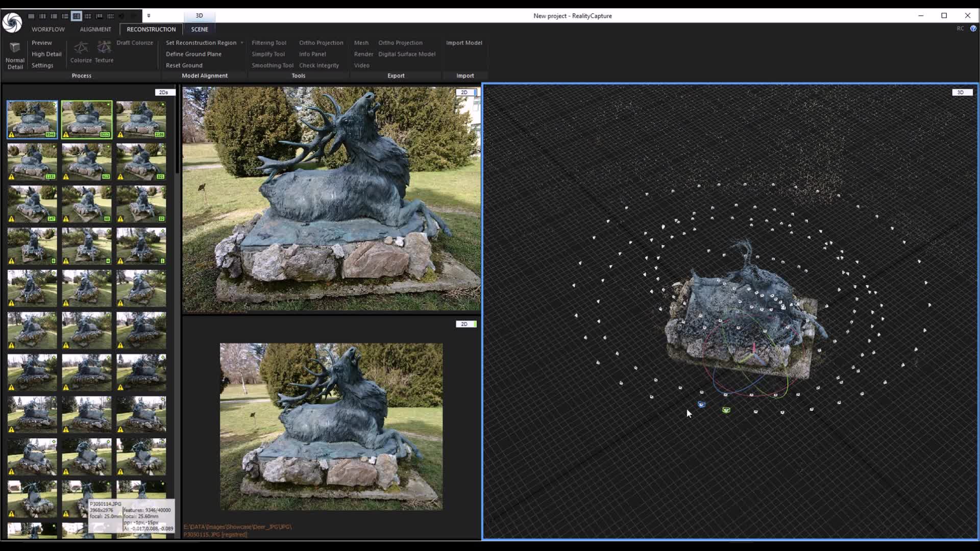The image size is (980, 551).
Task: Open the 3D view mode selector
Action: point(962,92)
